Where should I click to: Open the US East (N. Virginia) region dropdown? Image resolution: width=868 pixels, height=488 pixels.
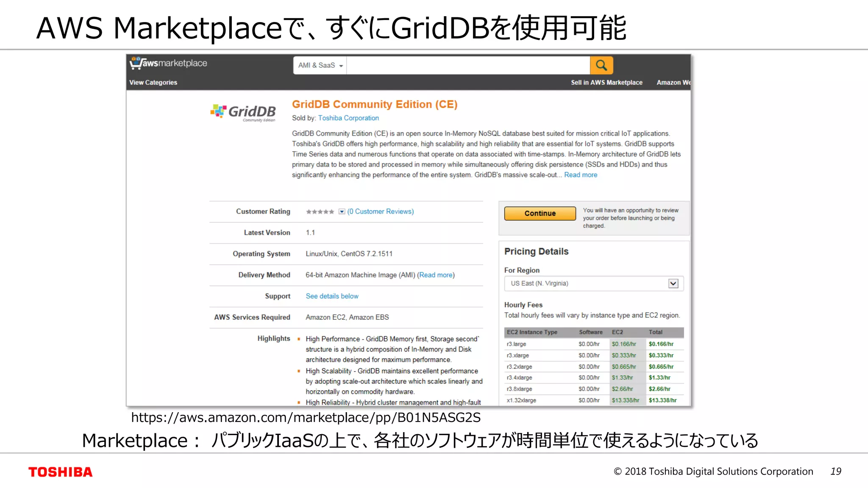[x=594, y=283]
